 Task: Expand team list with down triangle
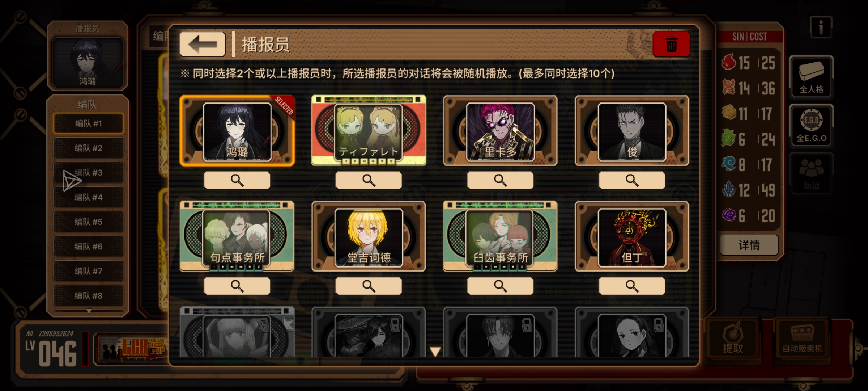click(89, 311)
